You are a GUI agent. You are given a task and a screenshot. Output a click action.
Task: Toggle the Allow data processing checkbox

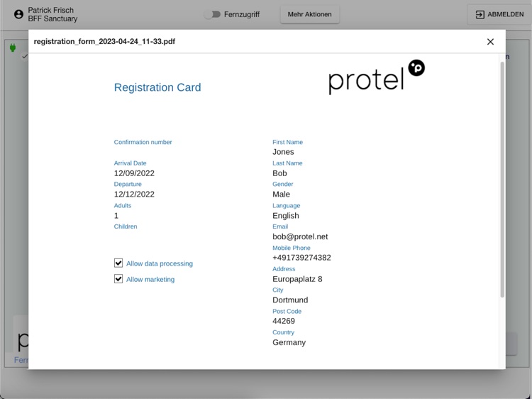point(118,263)
